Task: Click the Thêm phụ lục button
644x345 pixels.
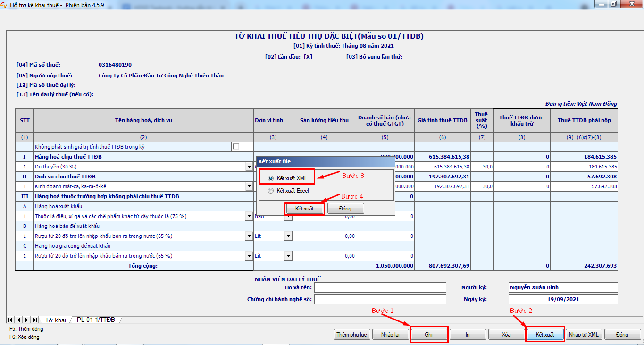Action: coord(351,335)
